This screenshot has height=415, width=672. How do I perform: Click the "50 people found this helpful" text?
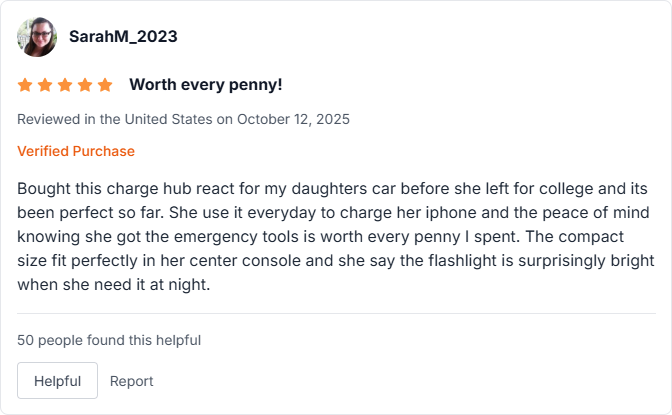pyautogui.click(x=109, y=340)
